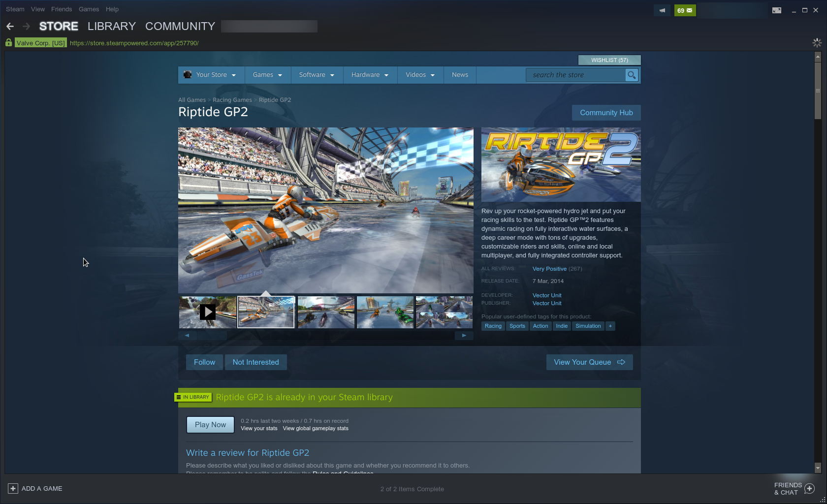Viewport: 827px width, 504px height.
Task: Click the store search magnifier icon
Action: tap(632, 75)
